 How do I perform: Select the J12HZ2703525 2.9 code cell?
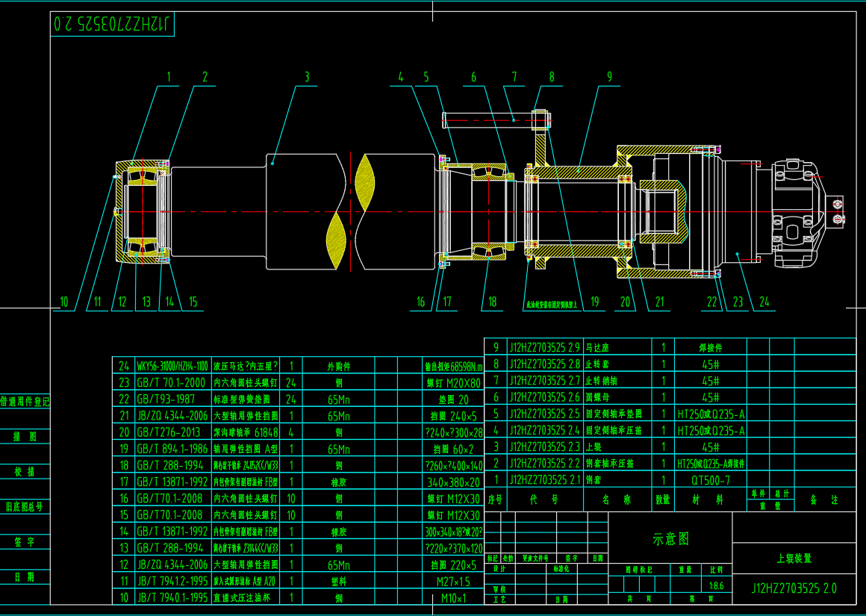(x=544, y=347)
